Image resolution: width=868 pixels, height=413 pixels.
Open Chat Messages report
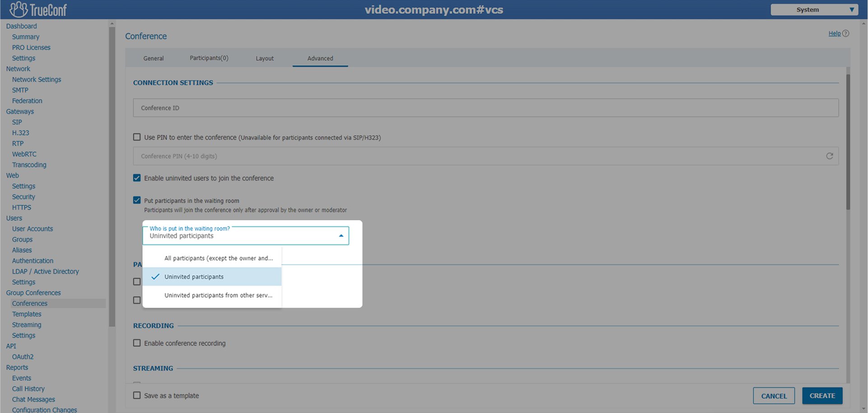coord(34,399)
